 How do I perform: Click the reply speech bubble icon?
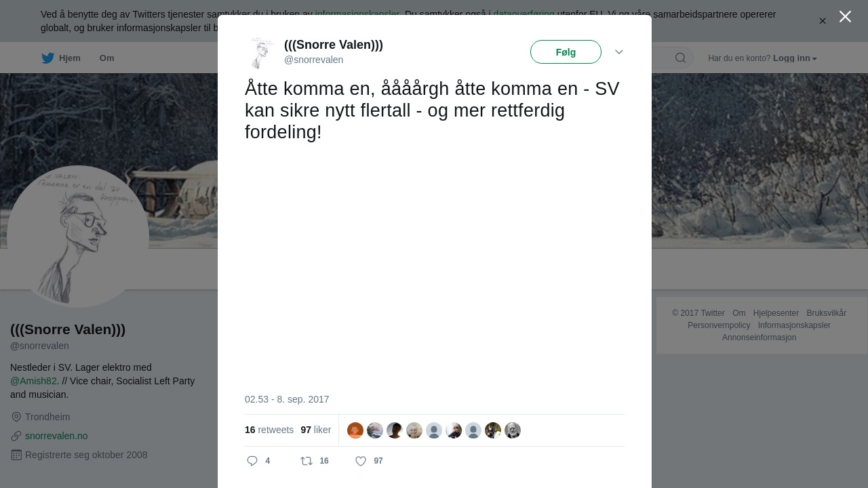point(252,461)
